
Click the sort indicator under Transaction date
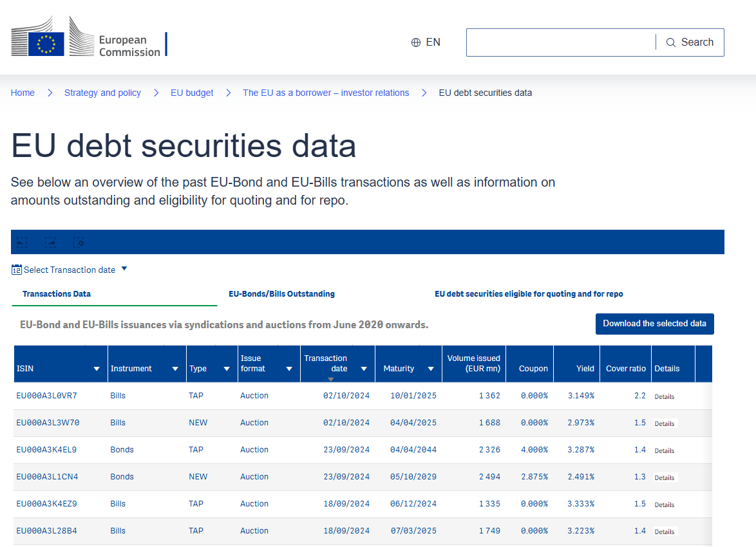pyautogui.click(x=330, y=379)
